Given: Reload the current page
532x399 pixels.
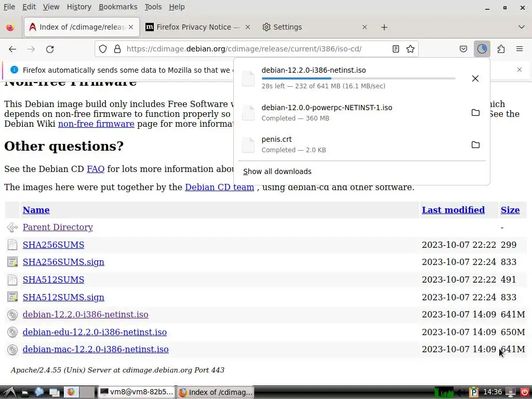Looking at the screenshot, I should (x=50, y=49).
